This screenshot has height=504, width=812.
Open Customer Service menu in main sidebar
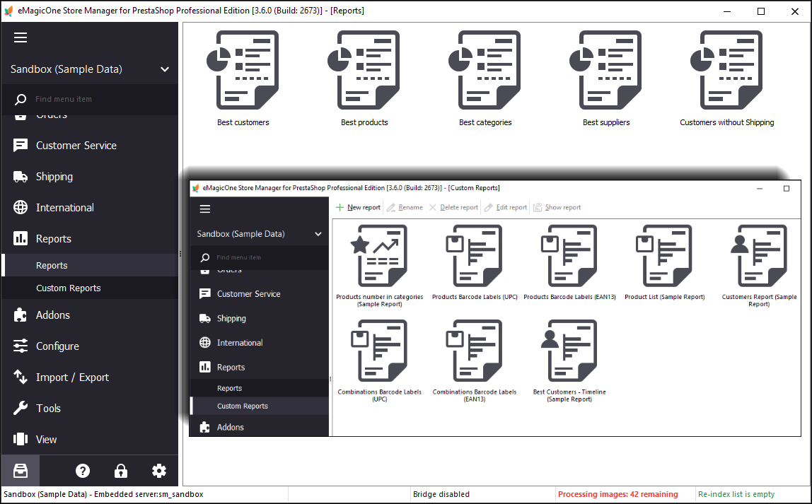click(x=90, y=146)
